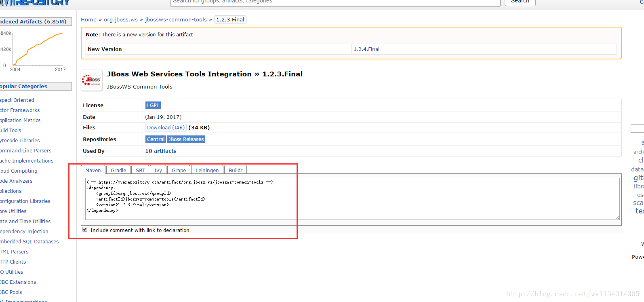The image size is (644, 302).
Task: Open JDBC Pools category
Action: click(x=11, y=292)
